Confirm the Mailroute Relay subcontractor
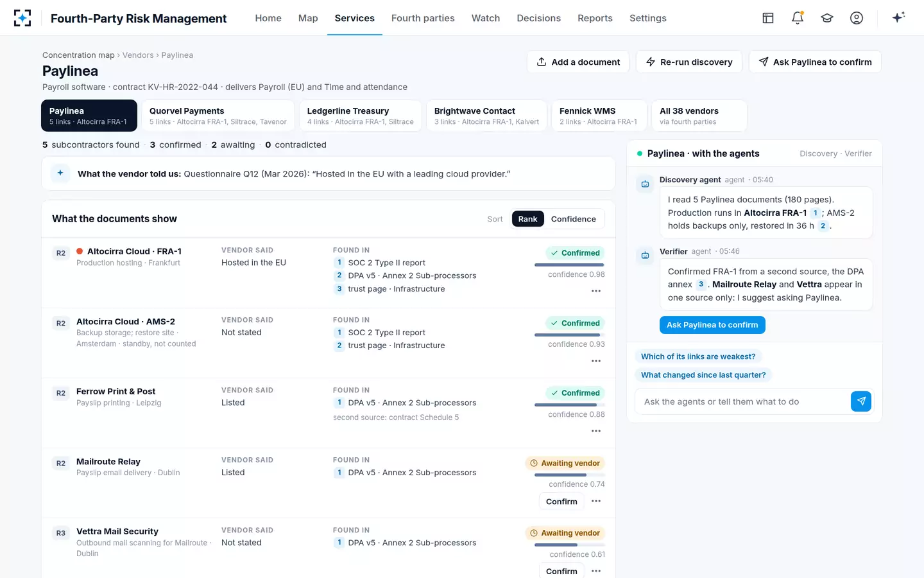The image size is (924, 578). [561, 502]
